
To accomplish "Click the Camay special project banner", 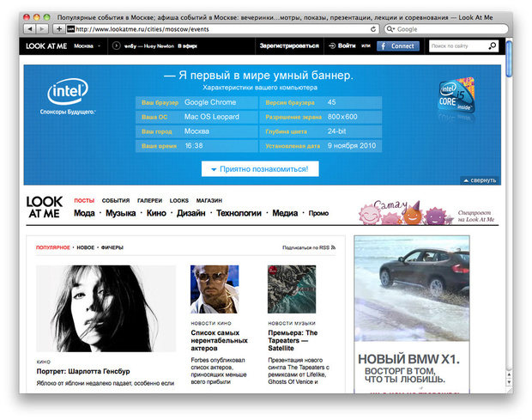I will click(x=406, y=212).
